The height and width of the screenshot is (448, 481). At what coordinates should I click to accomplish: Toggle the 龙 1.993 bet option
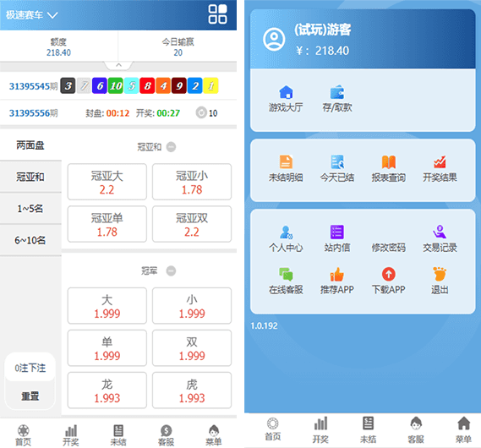point(107,390)
